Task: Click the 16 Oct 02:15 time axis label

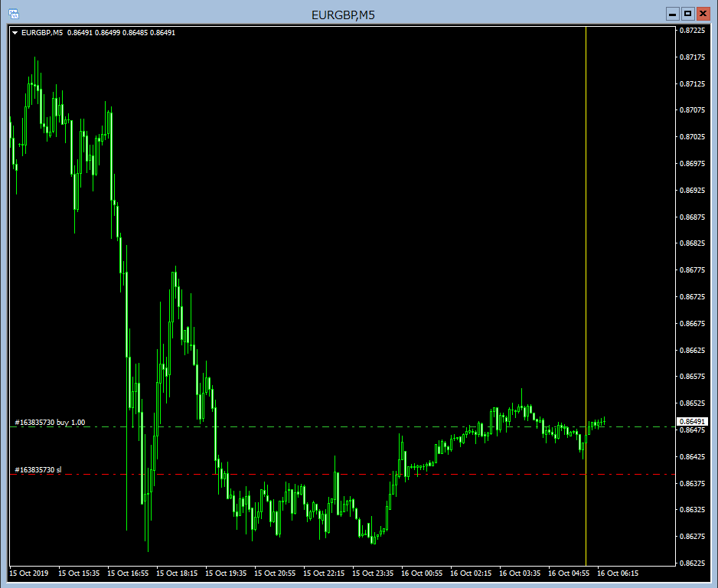Action: coord(471,573)
